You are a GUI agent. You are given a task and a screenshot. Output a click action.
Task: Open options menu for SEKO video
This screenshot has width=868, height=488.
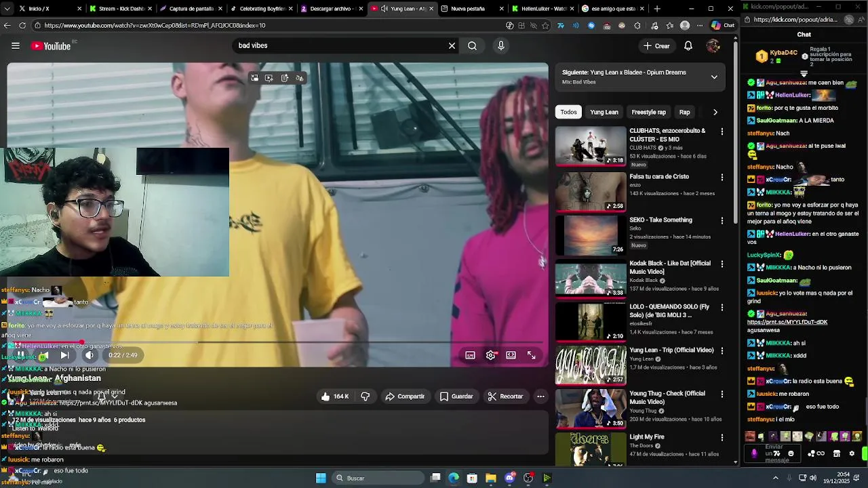(722, 220)
